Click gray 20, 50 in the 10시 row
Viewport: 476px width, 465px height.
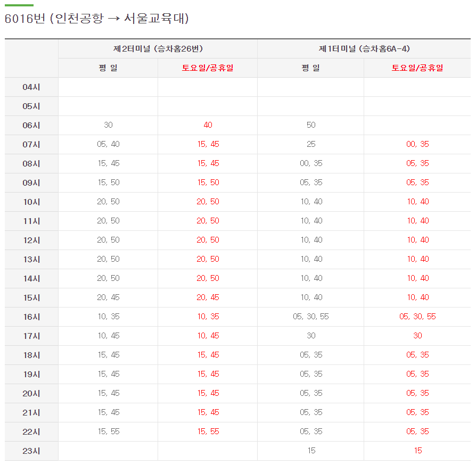click(x=108, y=202)
